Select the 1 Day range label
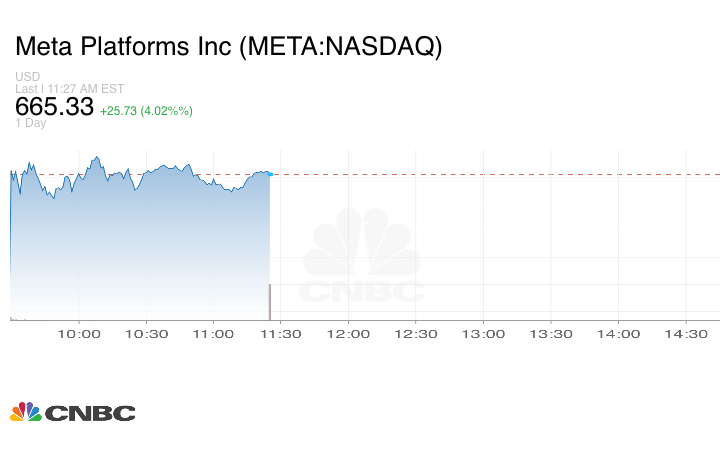Screen dimensions: 720x450 tap(30, 123)
